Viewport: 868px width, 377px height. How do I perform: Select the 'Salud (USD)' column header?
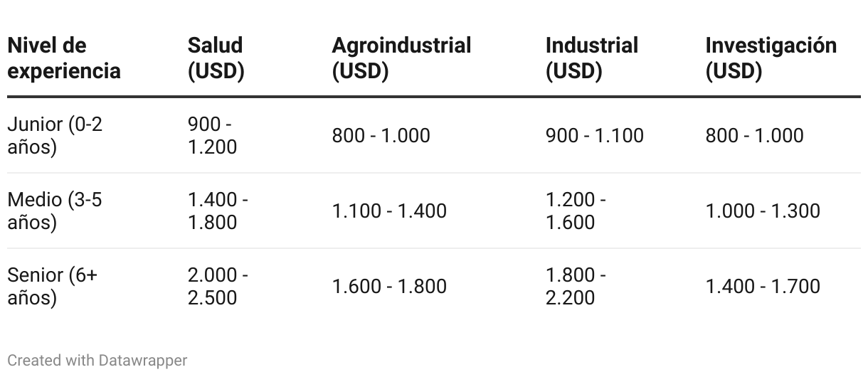[x=216, y=58]
